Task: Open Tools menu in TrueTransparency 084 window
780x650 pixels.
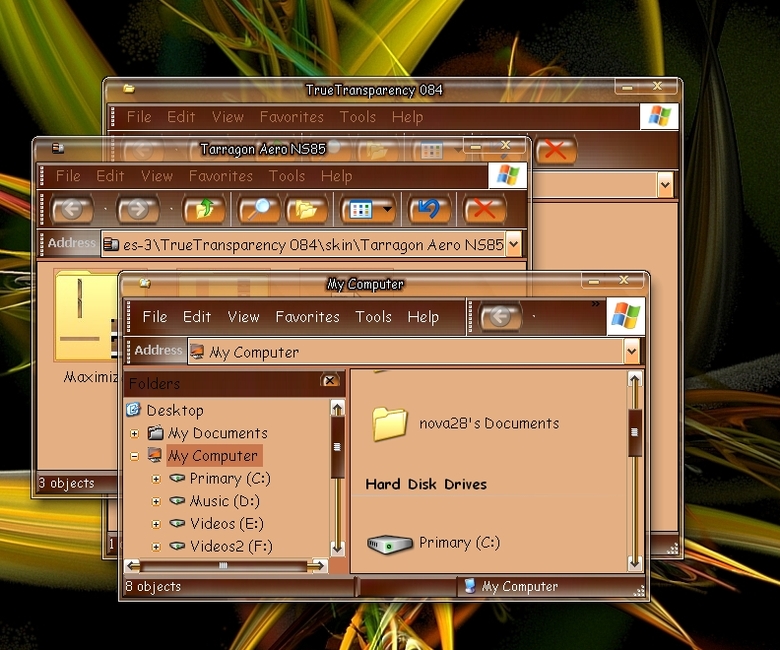Action: (x=358, y=117)
